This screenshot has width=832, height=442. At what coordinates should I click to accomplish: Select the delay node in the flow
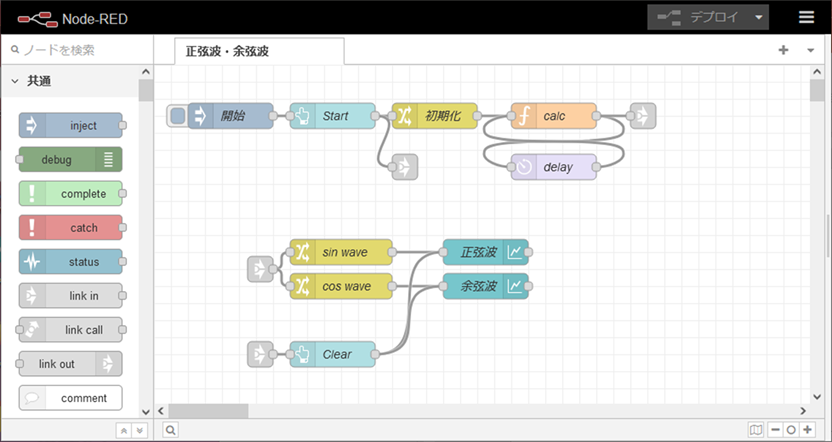pyautogui.click(x=557, y=167)
